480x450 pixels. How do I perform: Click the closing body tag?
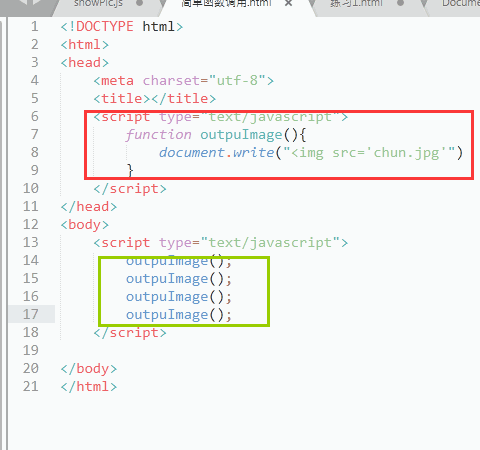pyautogui.click(x=89, y=369)
